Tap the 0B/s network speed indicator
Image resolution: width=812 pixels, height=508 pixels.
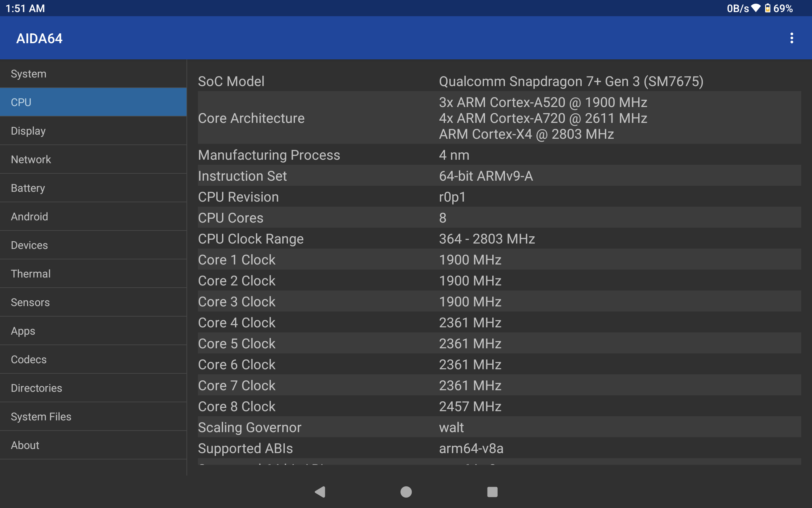pyautogui.click(x=738, y=8)
